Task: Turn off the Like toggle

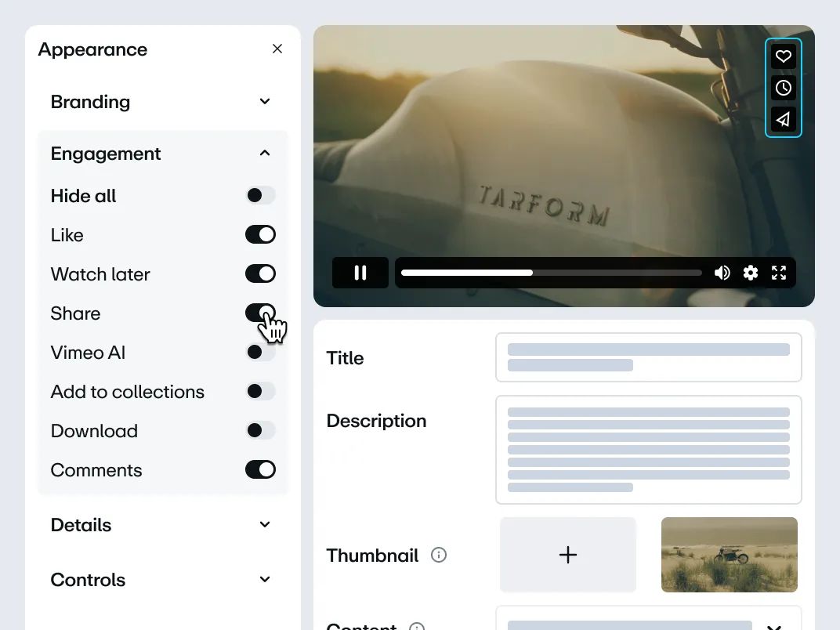Action: [x=260, y=234]
